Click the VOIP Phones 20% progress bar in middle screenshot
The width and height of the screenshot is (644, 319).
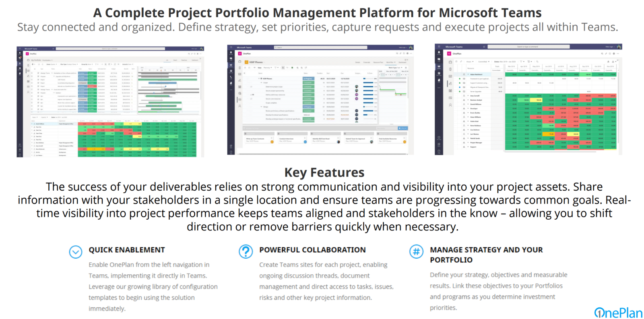[368, 78]
